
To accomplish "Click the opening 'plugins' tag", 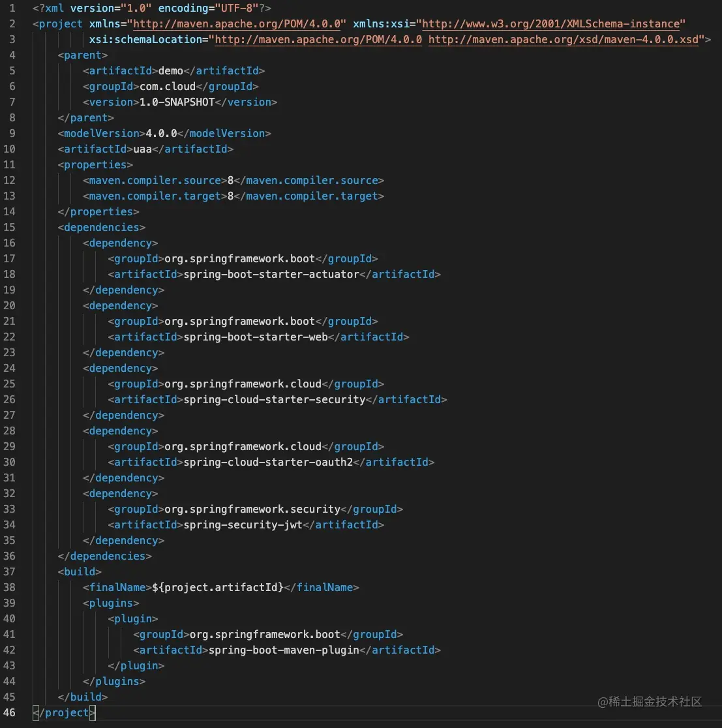I will 111,603.
